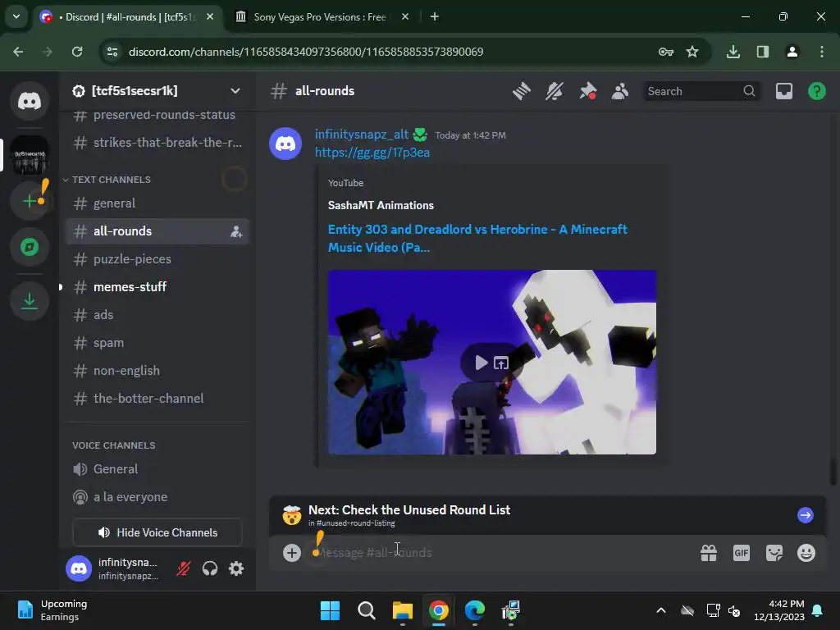Join the General voice channel
Image resolution: width=840 pixels, height=630 pixels.
pos(157,469)
